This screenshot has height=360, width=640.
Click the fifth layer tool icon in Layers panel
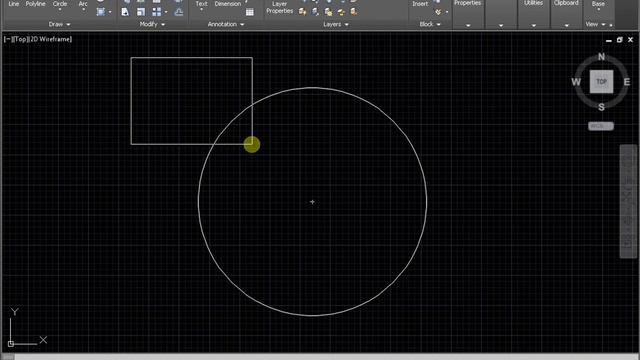point(354,12)
